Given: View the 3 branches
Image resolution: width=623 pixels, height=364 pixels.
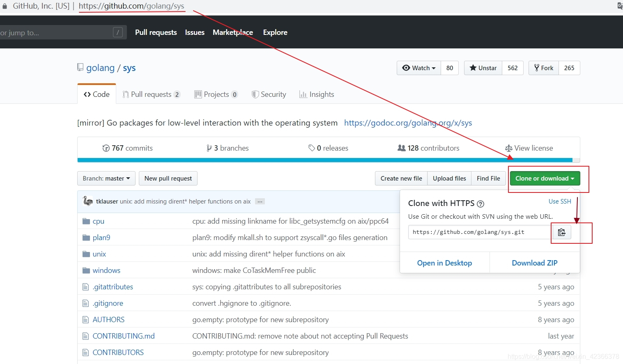Looking at the screenshot, I should tap(228, 148).
